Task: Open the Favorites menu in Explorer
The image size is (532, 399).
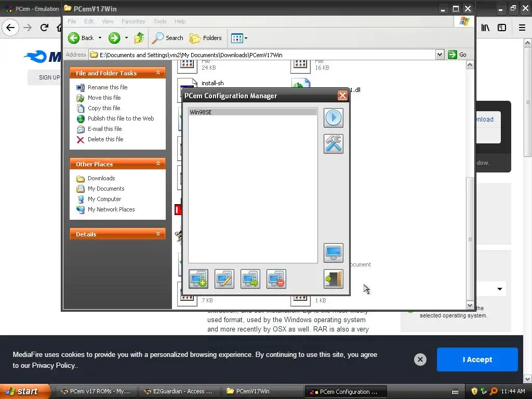Action: point(134,21)
